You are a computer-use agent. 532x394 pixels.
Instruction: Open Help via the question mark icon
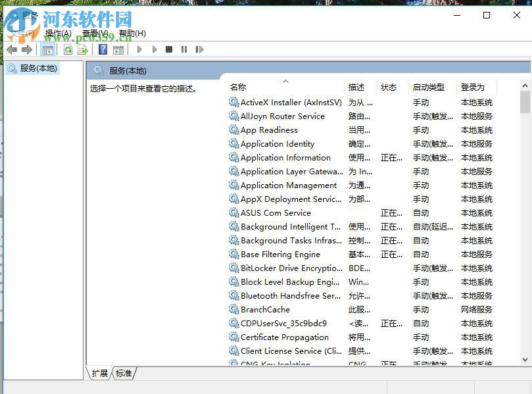coord(103,49)
